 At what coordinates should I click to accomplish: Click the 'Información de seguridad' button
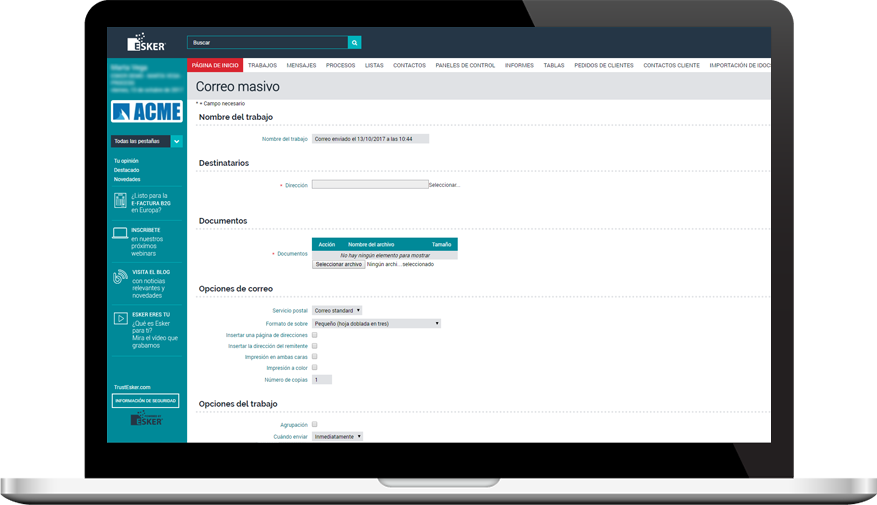146,401
